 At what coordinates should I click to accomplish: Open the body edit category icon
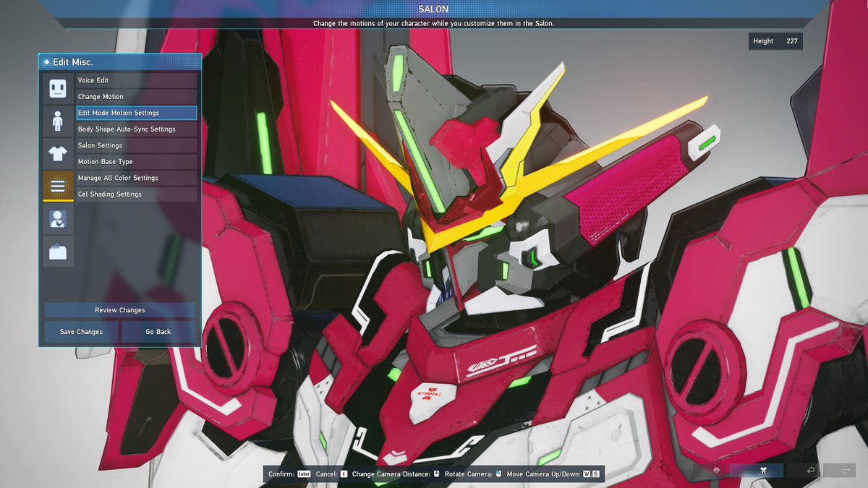click(58, 121)
